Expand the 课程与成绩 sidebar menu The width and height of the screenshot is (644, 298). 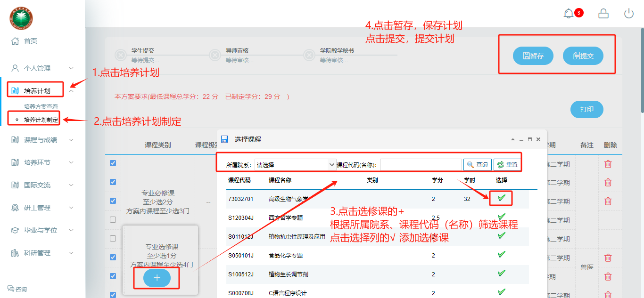pyautogui.click(x=42, y=140)
